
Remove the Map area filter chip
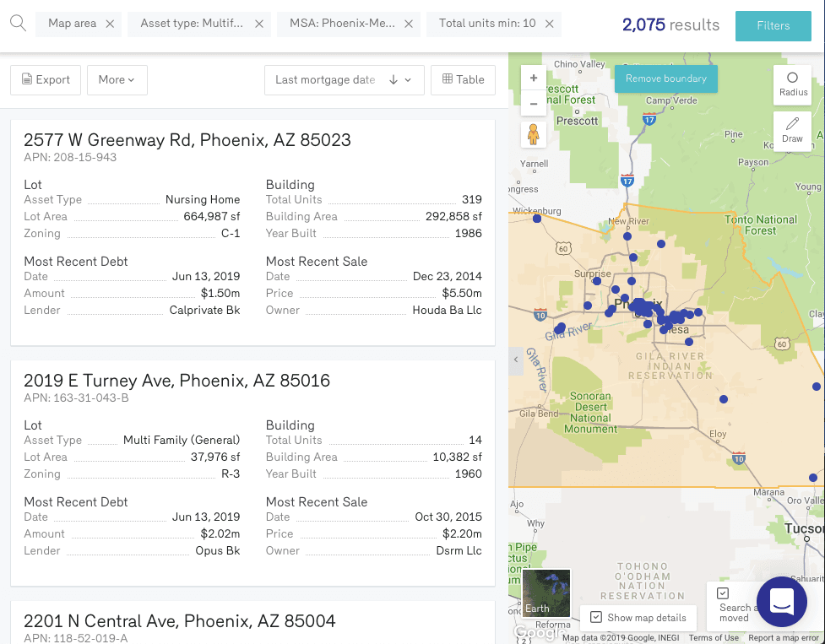tap(110, 24)
